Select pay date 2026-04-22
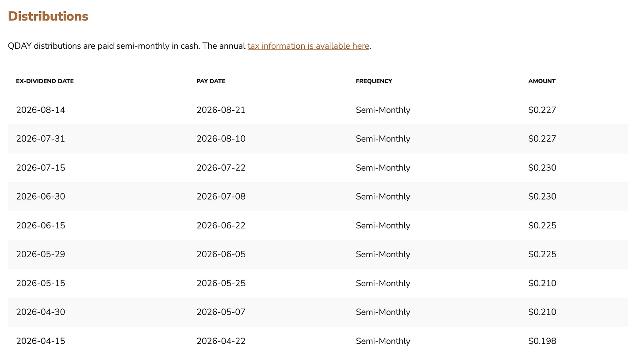 pos(221,341)
